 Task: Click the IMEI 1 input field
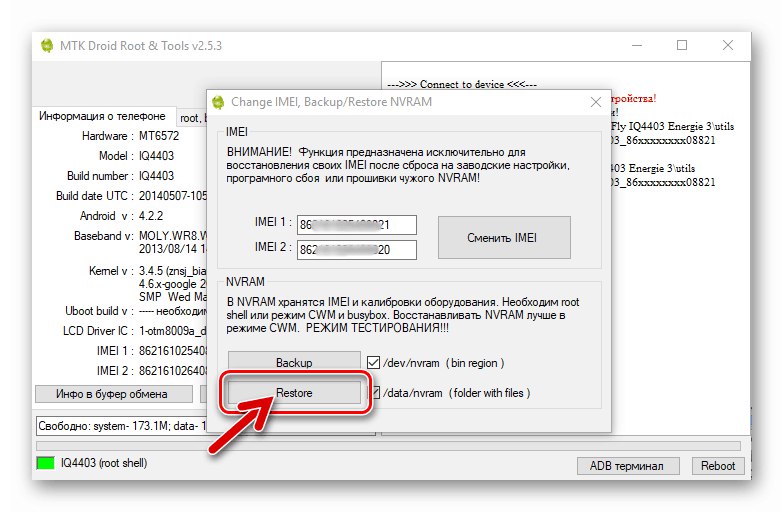pos(356,225)
